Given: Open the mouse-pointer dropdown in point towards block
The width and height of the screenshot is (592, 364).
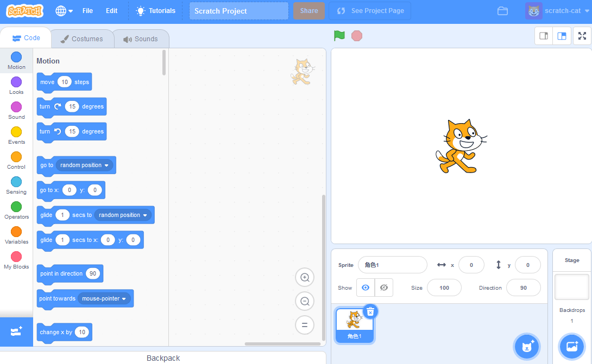Looking at the screenshot, I should pos(105,298).
